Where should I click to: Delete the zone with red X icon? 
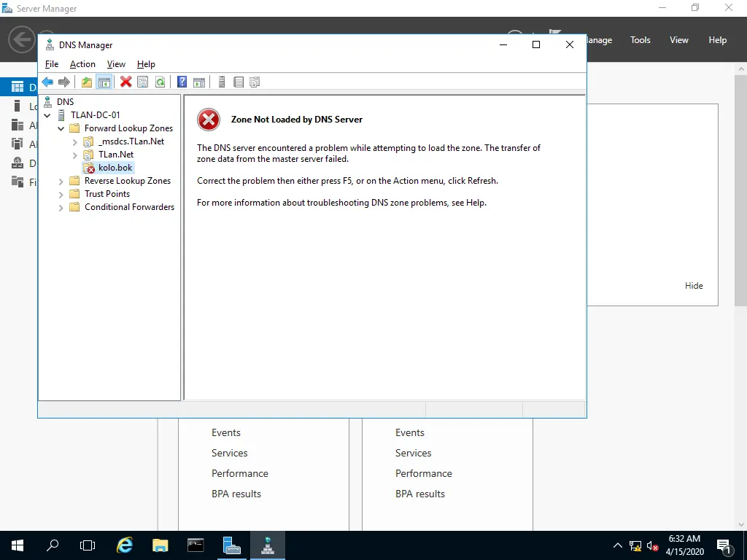pos(125,82)
